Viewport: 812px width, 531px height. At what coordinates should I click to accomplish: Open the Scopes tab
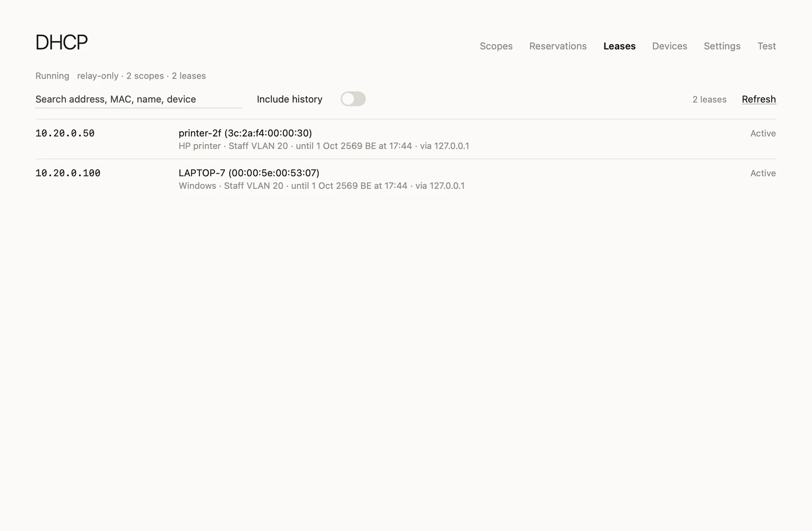(x=496, y=46)
